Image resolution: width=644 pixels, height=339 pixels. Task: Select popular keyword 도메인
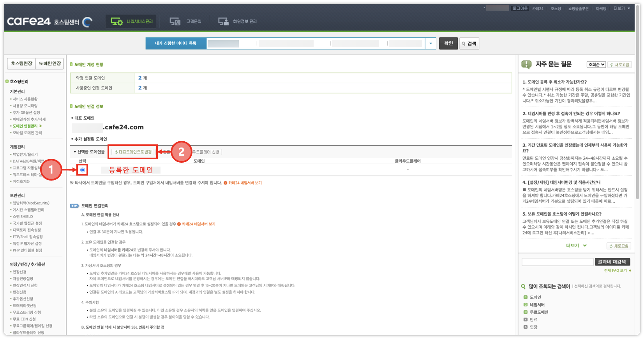535,297
